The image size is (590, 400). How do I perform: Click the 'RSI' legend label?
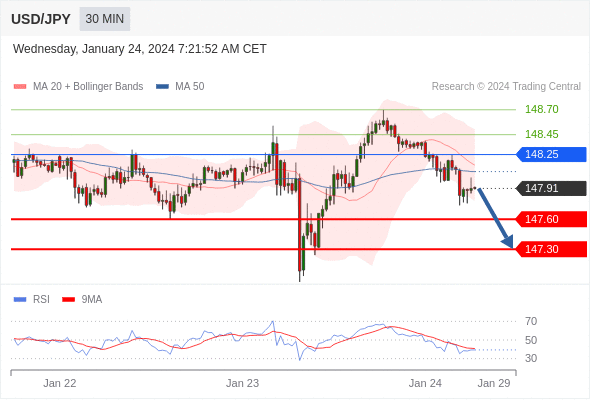[41, 300]
